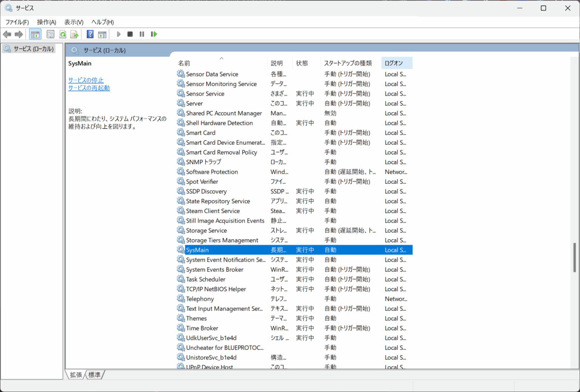This screenshot has width=580, height=392.
Task: Toggle the console tree pane icon
Action: click(35, 34)
